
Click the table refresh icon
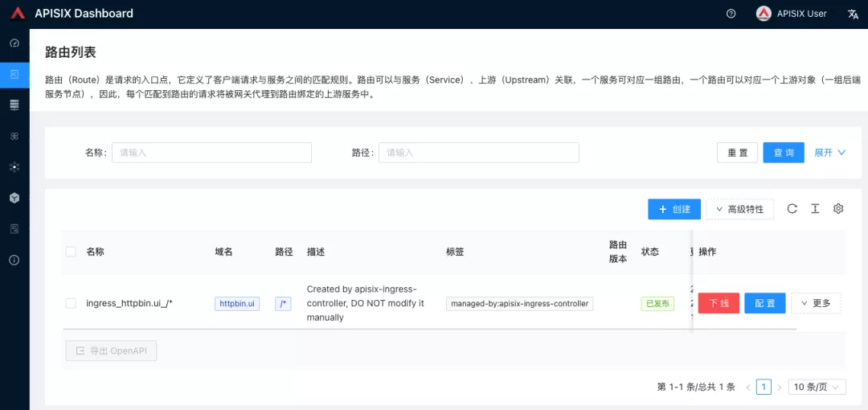[x=792, y=209]
